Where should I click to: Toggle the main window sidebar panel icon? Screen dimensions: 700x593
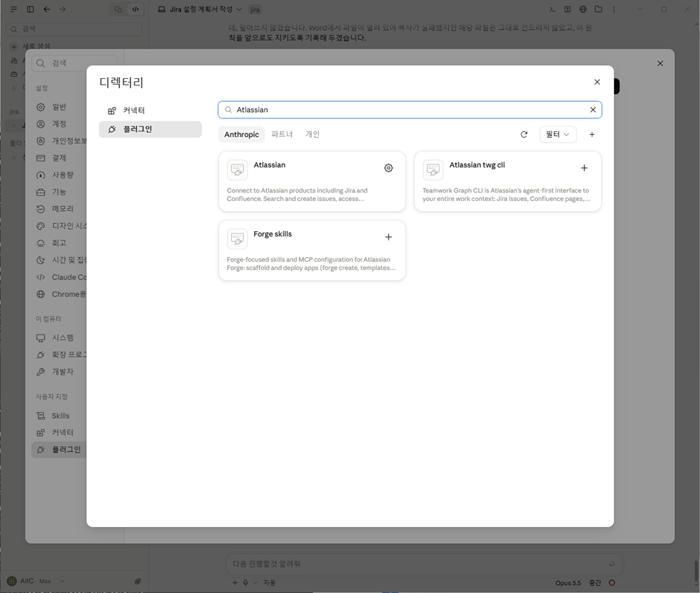30,9
